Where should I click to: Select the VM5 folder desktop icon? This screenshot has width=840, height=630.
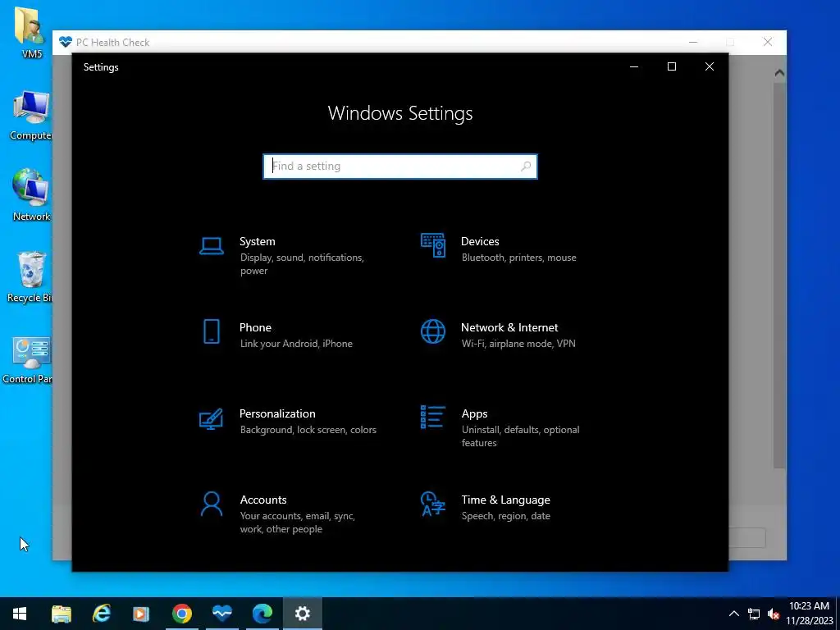[x=30, y=32]
